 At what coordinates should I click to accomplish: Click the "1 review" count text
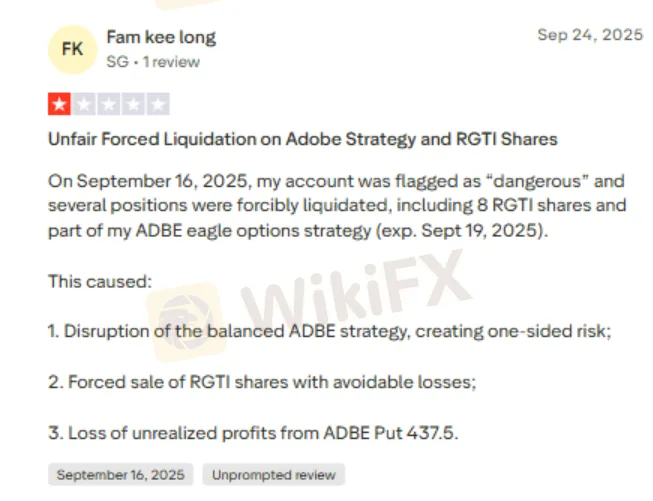point(171,62)
